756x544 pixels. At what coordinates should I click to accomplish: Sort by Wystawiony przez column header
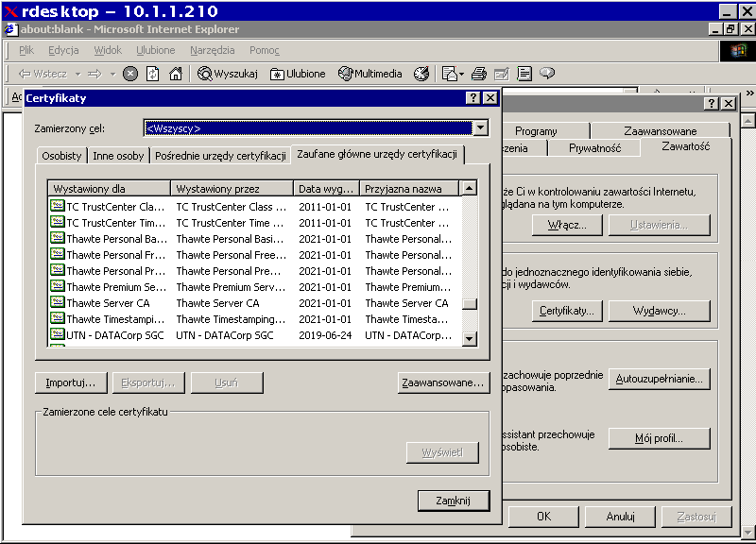click(232, 188)
